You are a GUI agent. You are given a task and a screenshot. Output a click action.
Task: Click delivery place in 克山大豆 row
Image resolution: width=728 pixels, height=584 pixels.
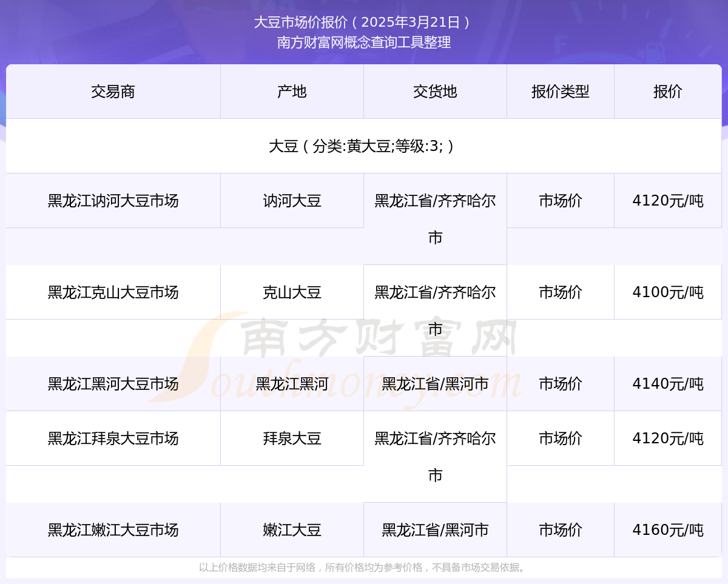[436, 310]
